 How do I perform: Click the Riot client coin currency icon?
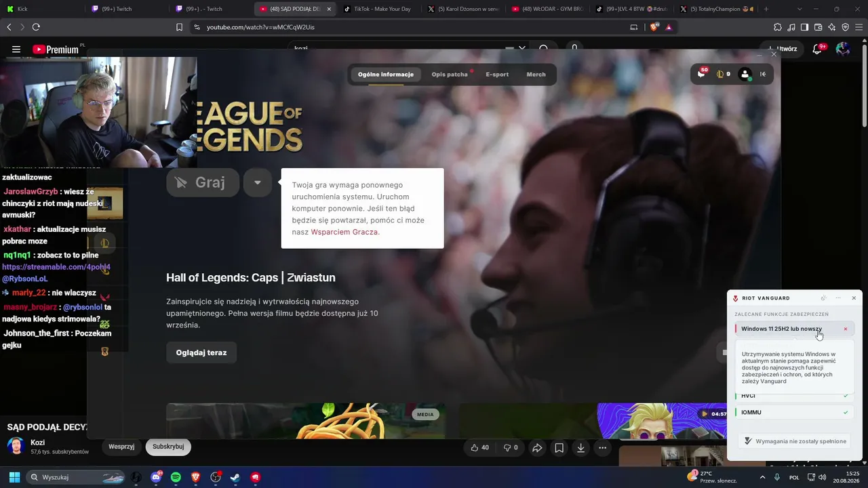tap(720, 75)
